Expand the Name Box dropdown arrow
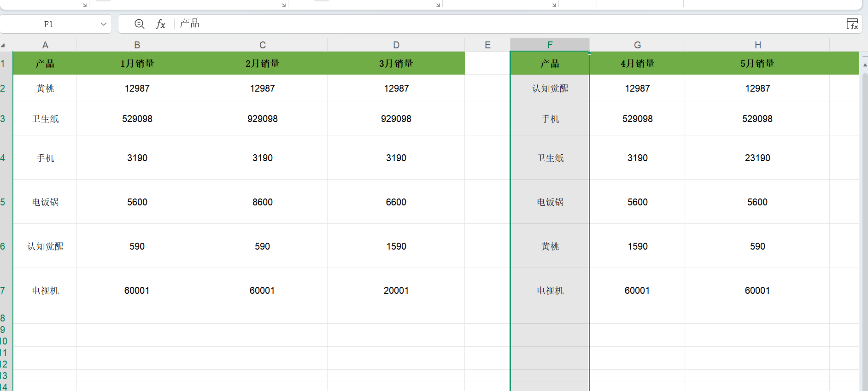 pos(103,24)
